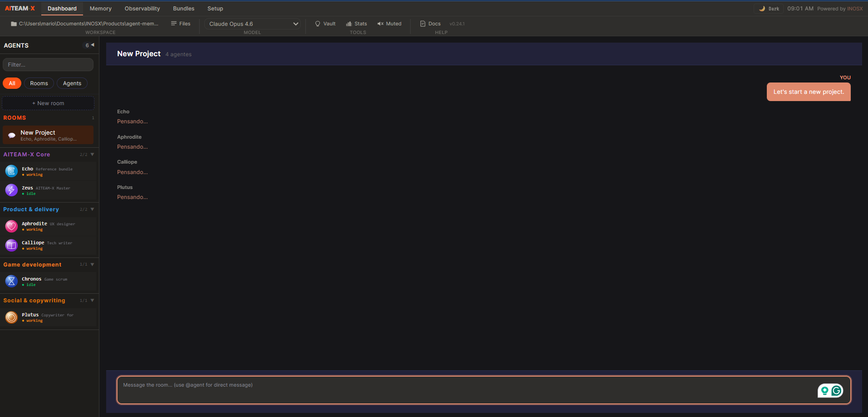Screen dimensions: 868x417
Task: Switch to the Observability tab
Action: 142,8
